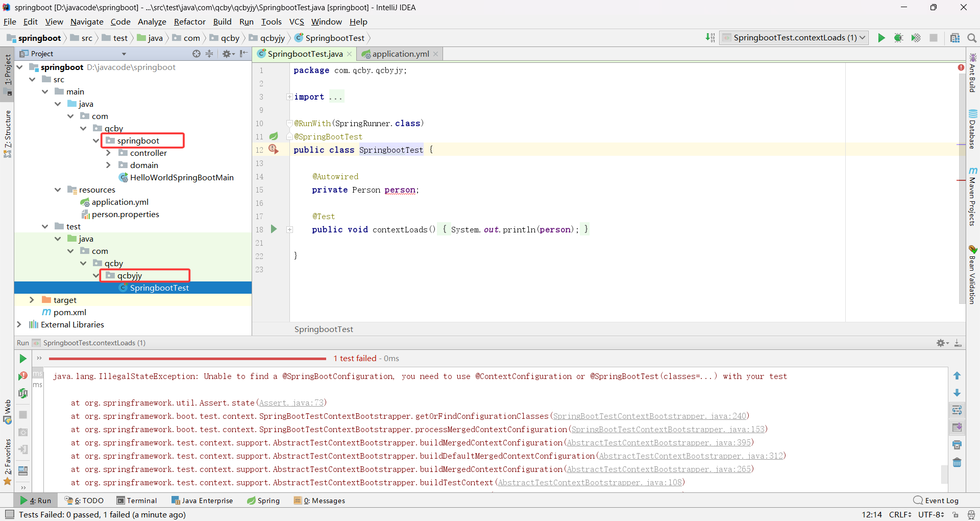
Task: Open the Navigate menu
Action: (x=87, y=21)
